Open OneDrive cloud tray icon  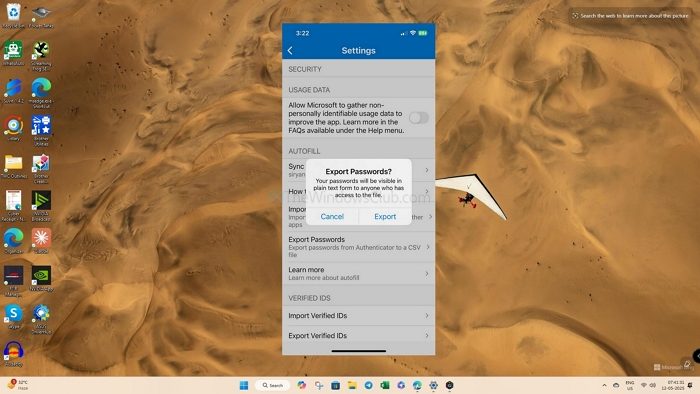coord(616,386)
